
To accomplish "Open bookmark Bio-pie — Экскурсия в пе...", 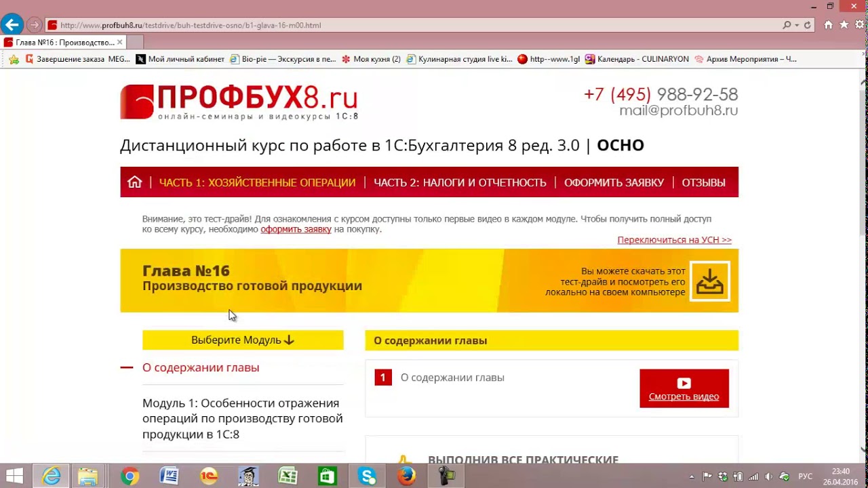I will (283, 59).
